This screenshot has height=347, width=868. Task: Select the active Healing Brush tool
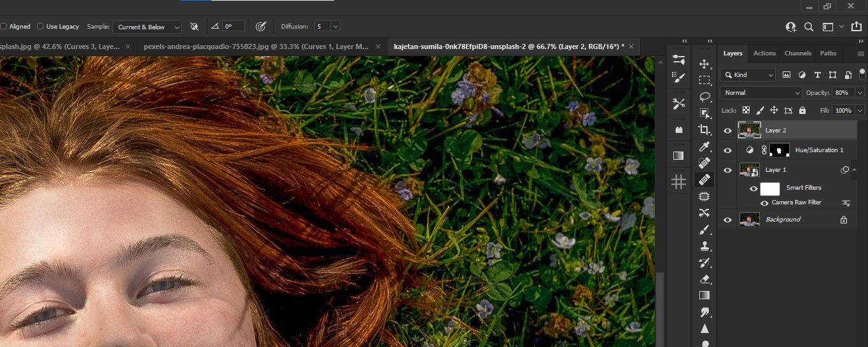[x=704, y=180]
